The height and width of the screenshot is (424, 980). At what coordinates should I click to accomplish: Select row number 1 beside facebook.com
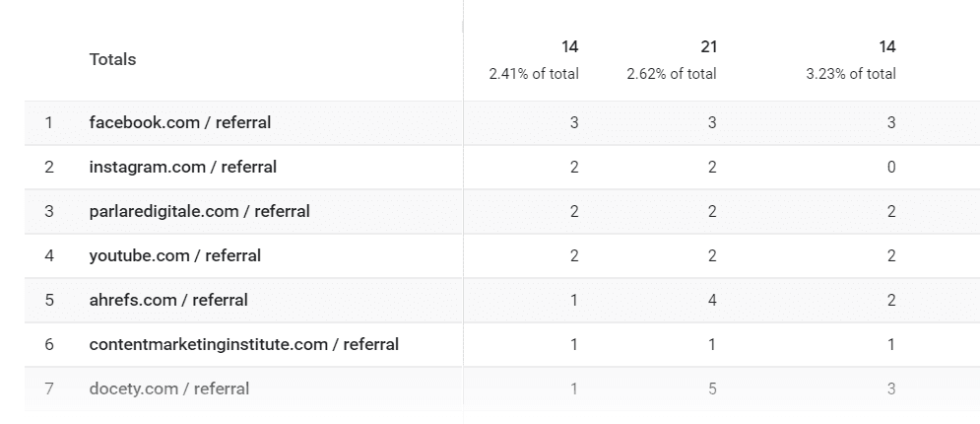point(48,123)
